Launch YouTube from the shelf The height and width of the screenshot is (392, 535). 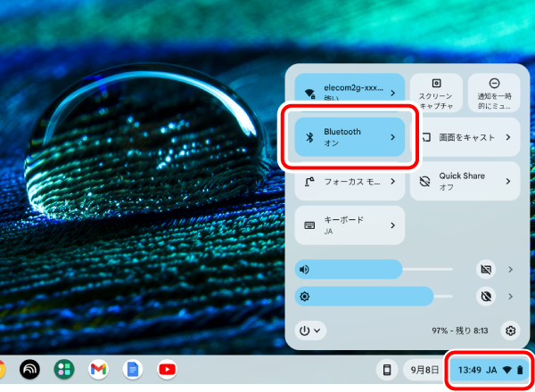(166, 368)
